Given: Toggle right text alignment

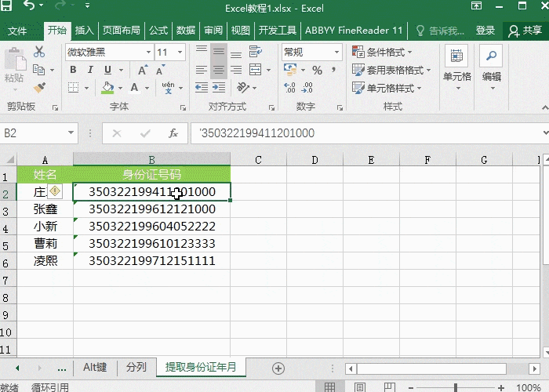Looking at the screenshot, I should [x=236, y=70].
